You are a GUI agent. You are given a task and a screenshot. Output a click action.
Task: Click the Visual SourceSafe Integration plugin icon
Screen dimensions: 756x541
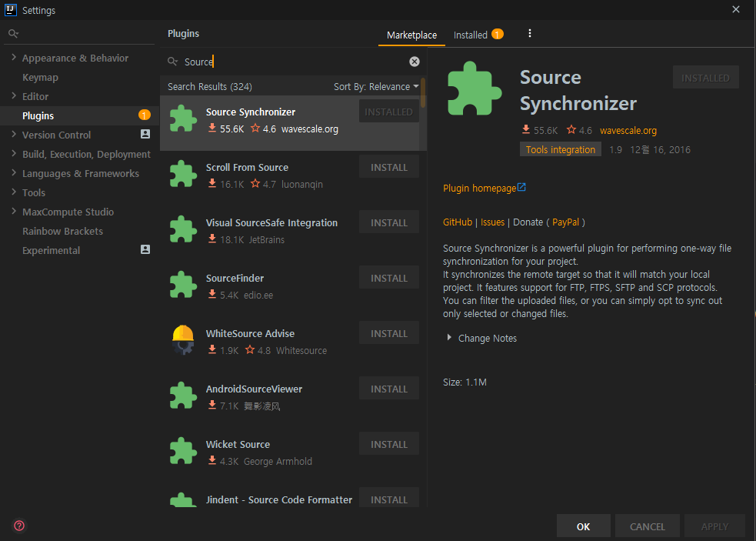(x=183, y=229)
